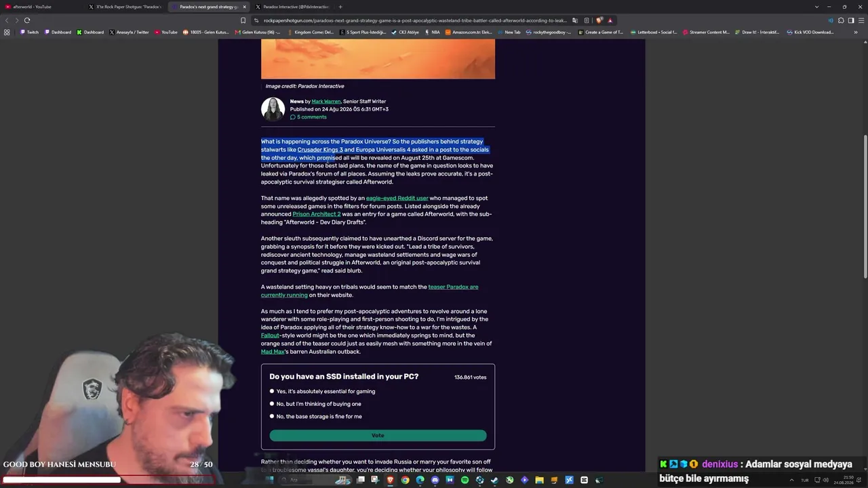
Task: Expand the overflow bookmarks chevron
Action: pos(855,32)
